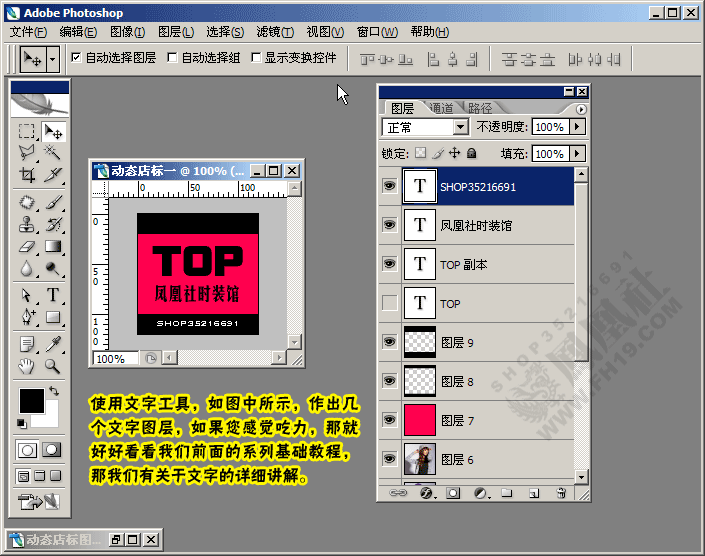Select the Brush tool

[x=53, y=202]
